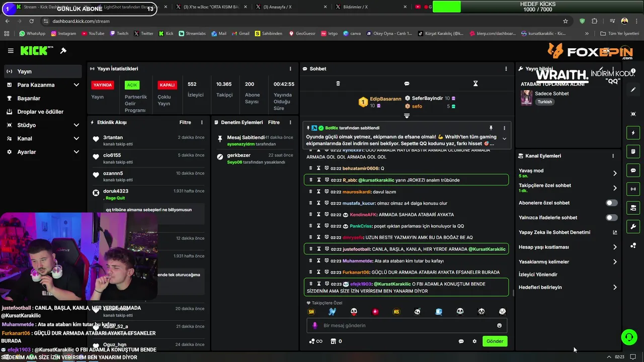Click the purple microphone icon in the message box
644x362 pixels.
[315, 325]
